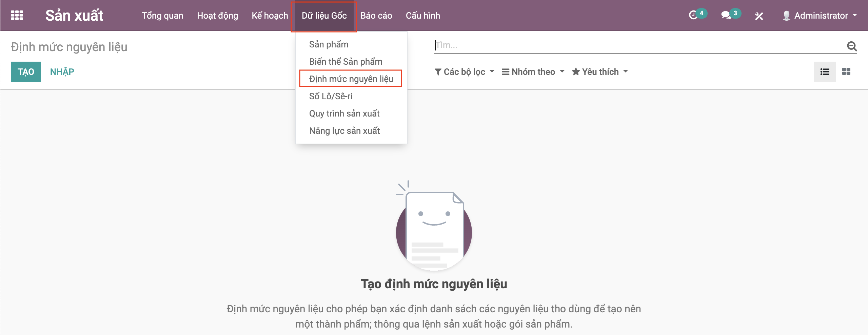Image resolution: width=868 pixels, height=335 pixels.
Task: Open Quy trình sản xuất menu item
Action: click(x=344, y=113)
